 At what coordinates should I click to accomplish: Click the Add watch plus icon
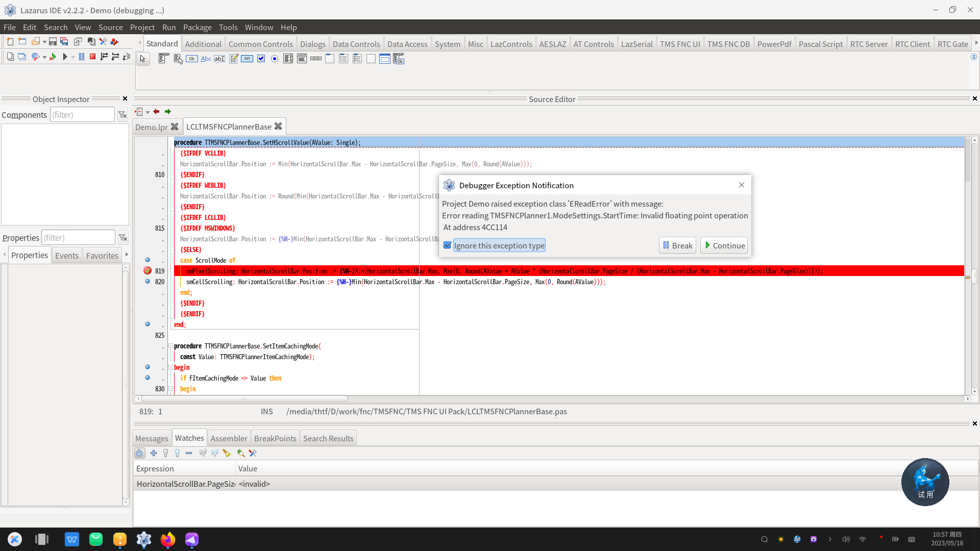click(x=154, y=453)
